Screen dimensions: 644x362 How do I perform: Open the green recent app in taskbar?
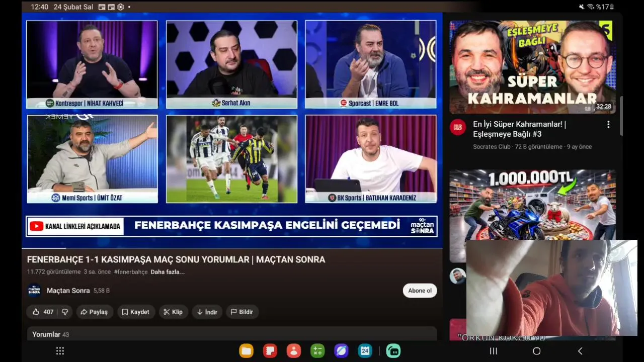[x=393, y=351]
